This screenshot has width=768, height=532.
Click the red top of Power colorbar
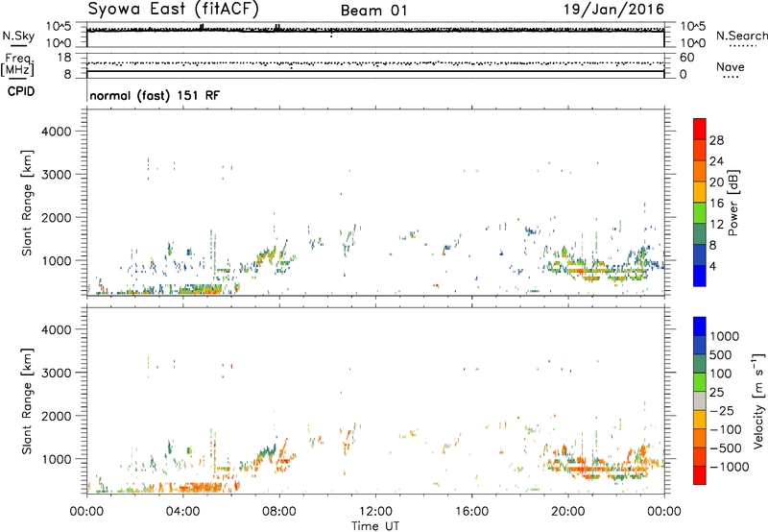click(700, 129)
